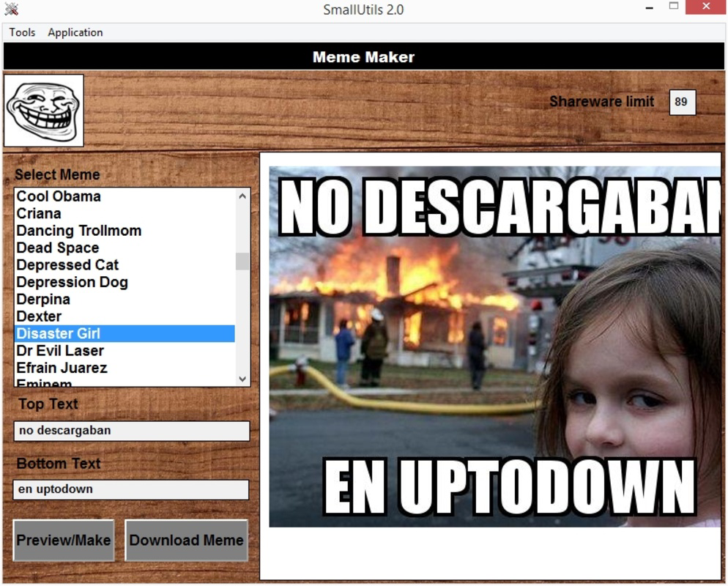This screenshot has width=728, height=586.
Task: Select Dancing Trollmom meme
Action: pos(125,231)
